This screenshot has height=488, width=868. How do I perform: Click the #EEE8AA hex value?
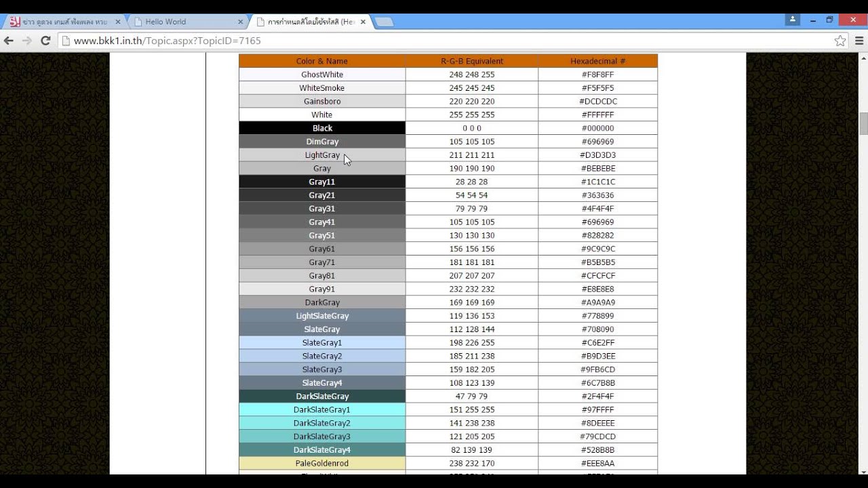597,464
